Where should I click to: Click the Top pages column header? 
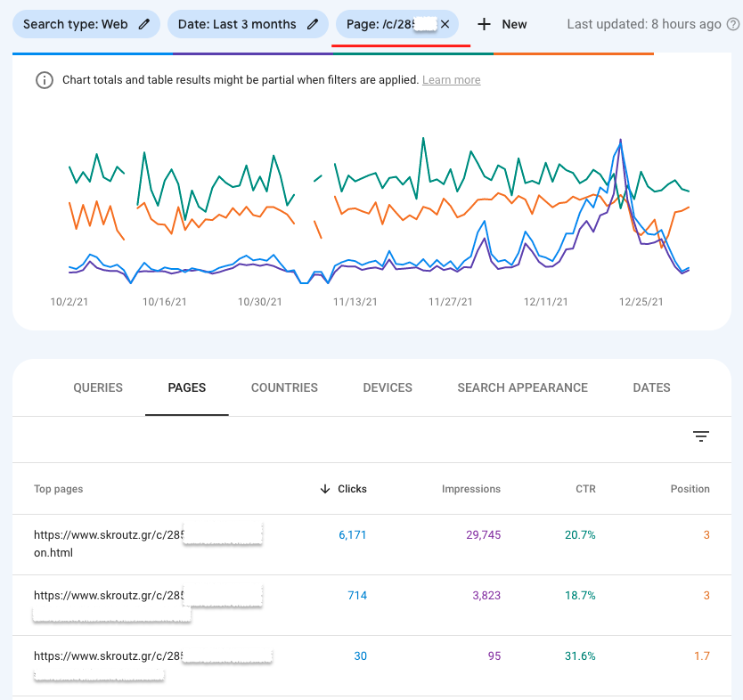point(58,489)
